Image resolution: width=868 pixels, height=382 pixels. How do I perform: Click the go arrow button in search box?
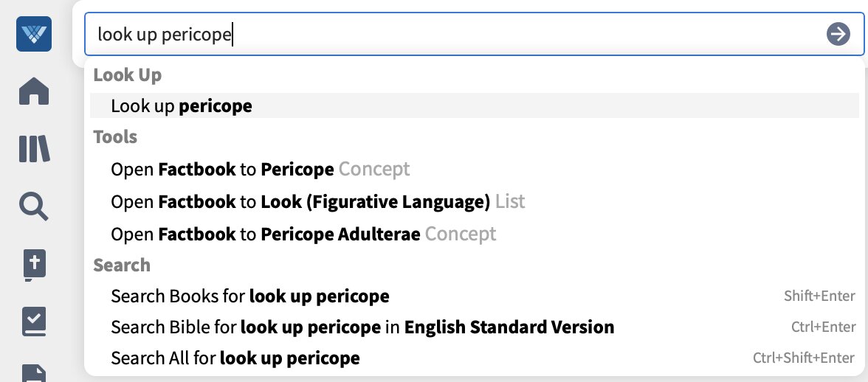coord(838,34)
